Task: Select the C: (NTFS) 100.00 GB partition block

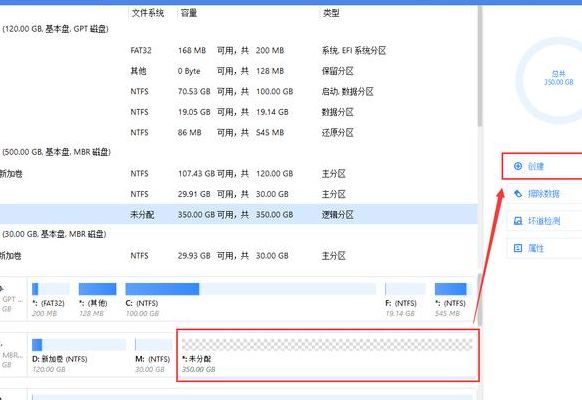Action: [251, 299]
